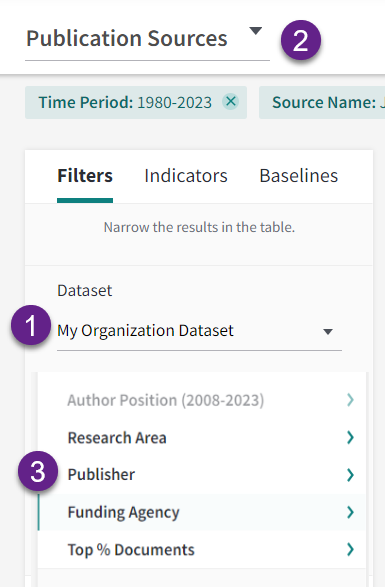The width and height of the screenshot is (385, 587).
Task: Expand the Top % Documents chevron
Action: [350, 550]
